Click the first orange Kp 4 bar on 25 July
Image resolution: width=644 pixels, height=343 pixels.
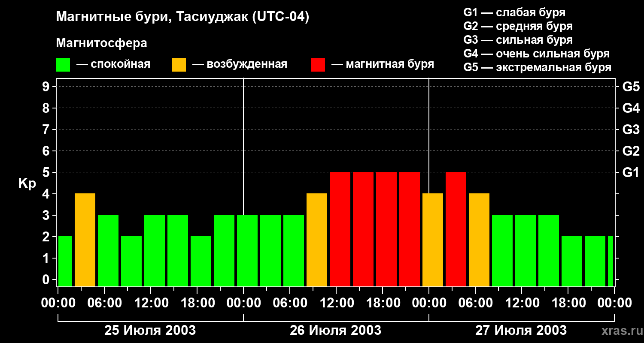point(85,240)
